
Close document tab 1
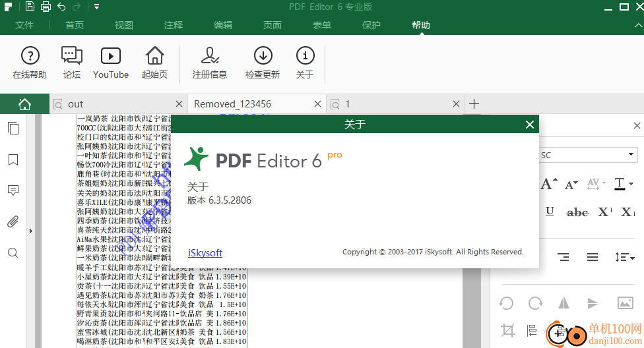point(456,104)
